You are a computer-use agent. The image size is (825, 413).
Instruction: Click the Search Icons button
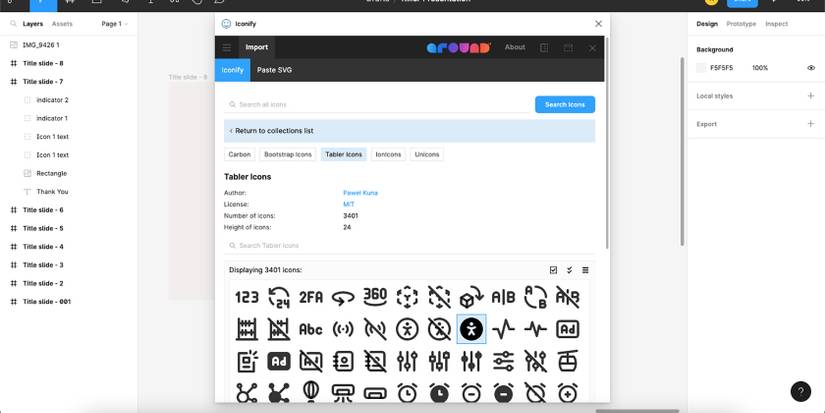pyautogui.click(x=565, y=105)
